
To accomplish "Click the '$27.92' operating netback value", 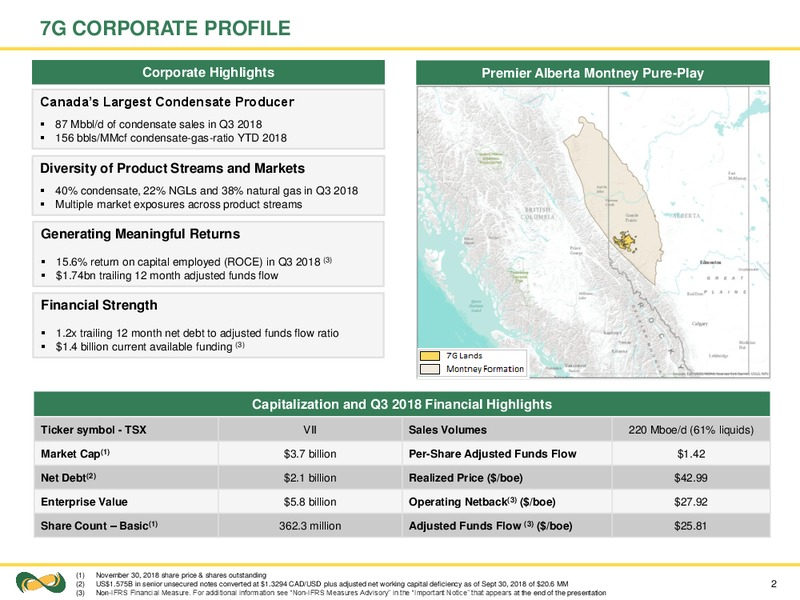I will [x=691, y=502].
